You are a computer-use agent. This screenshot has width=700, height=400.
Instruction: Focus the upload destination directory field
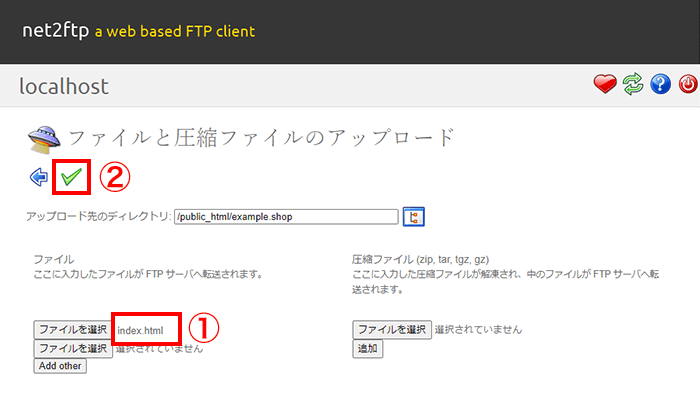coord(285,216)
